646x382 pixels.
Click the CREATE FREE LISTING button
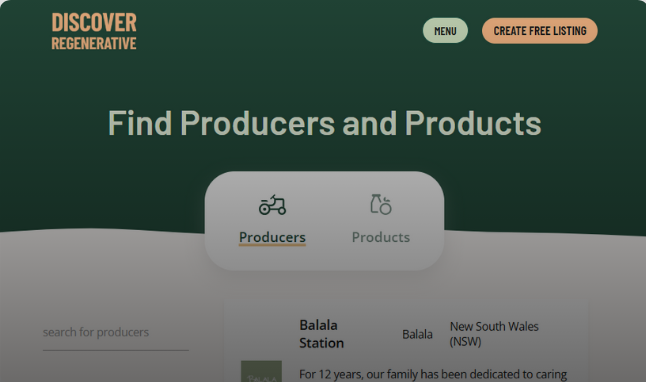click(x=540, y=30)
